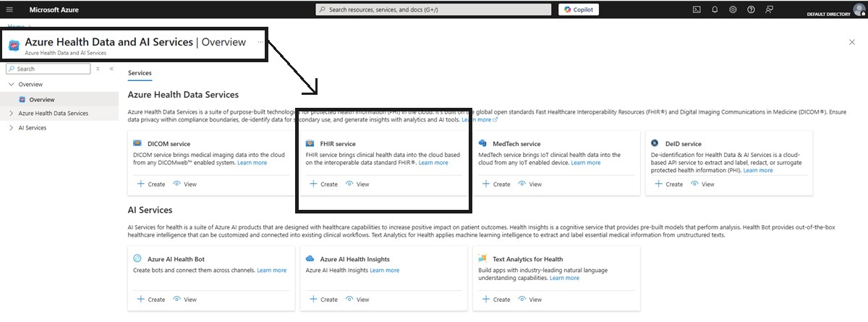
Task: Select the Services tab
Action: (140, 73)
